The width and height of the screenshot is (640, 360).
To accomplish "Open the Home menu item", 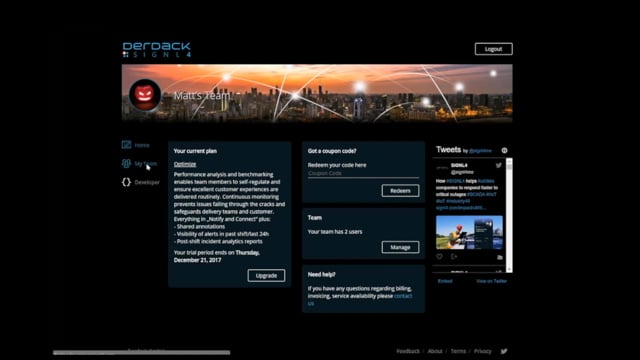I will coord(142,145).
